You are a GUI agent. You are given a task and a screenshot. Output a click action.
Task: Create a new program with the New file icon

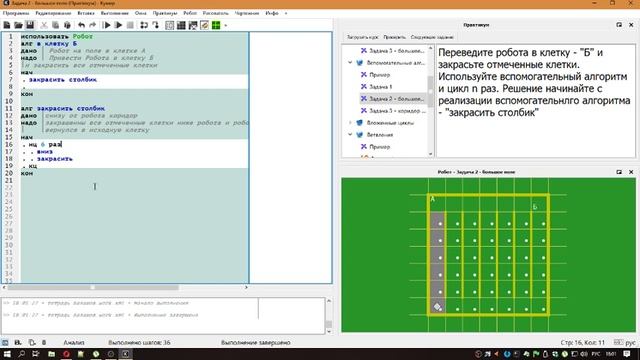pyautogui.click(x=7, y=25)
